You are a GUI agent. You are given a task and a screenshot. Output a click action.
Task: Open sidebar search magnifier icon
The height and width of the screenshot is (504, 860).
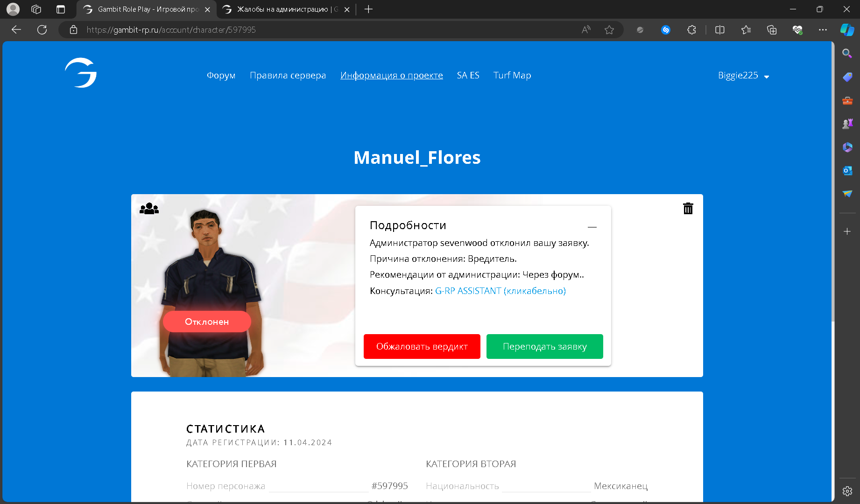coord(847,53)
